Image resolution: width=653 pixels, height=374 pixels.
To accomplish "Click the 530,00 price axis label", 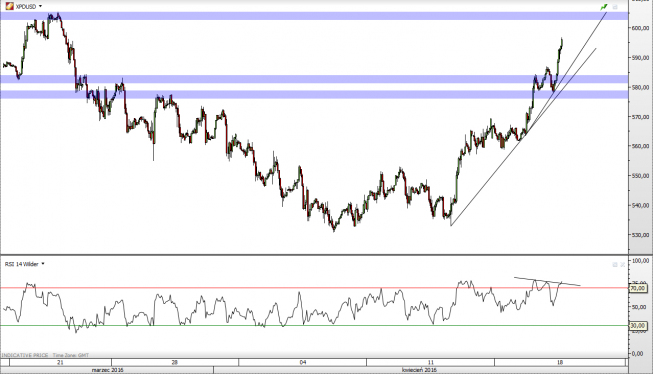I will tap(641, 235).
